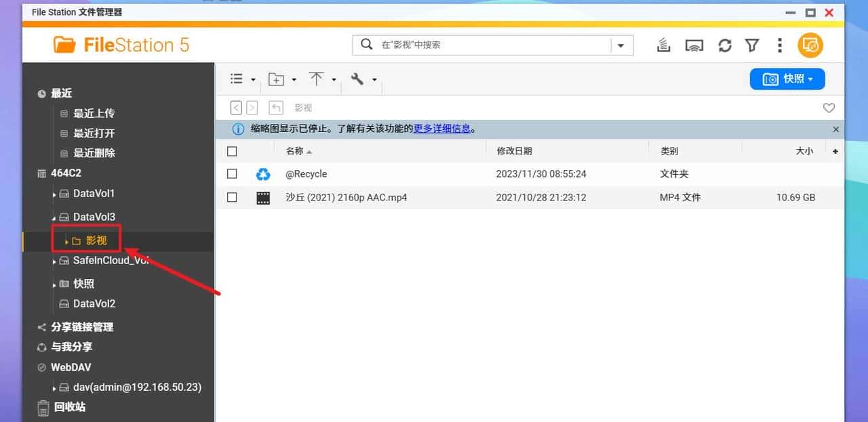
Task: Expand the view mode dropdown arrow
Action: tap(253, 79)
